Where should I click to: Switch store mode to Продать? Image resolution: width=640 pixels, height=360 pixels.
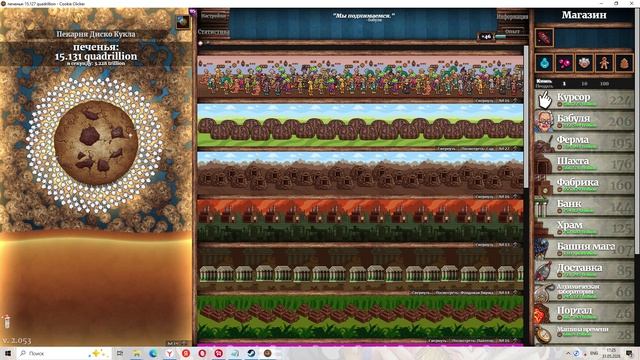pos(544,86)
